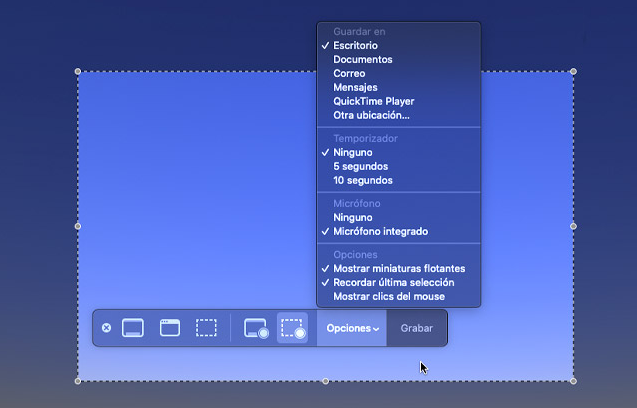Close the screenshot toolbar with the X icon
This screenshot has width=637, height=408.
tap(107, 328)
